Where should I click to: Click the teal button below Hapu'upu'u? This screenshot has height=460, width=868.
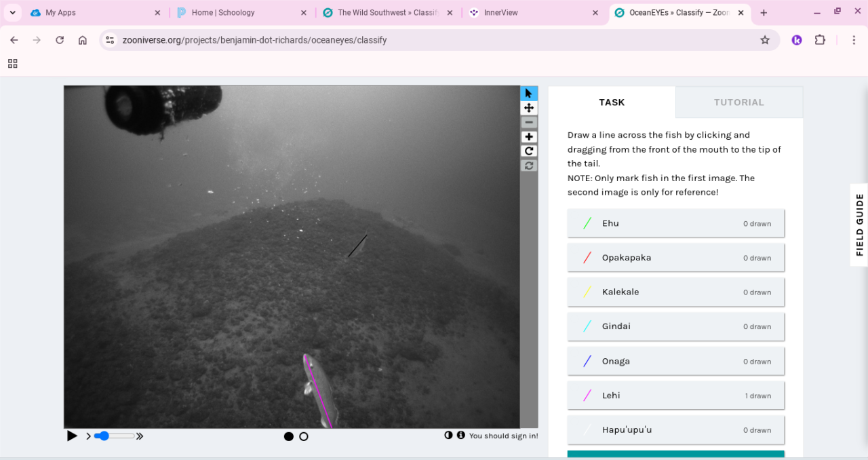point(676,454)
